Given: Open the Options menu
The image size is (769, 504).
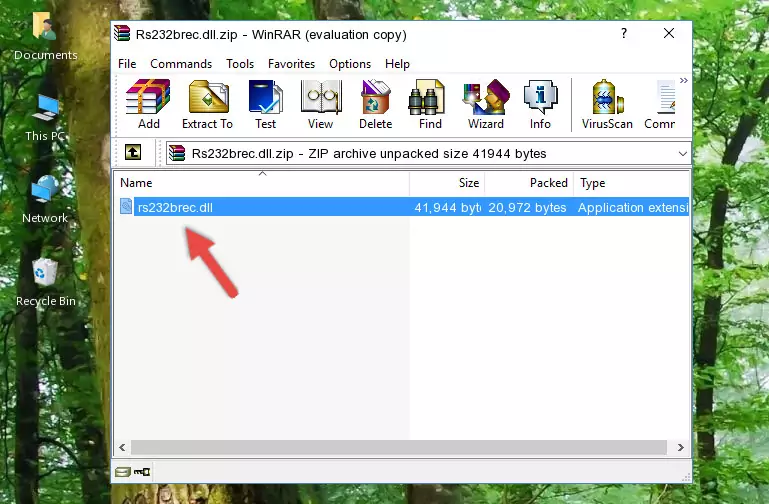Looking at the screenshot, I should 350,64.
